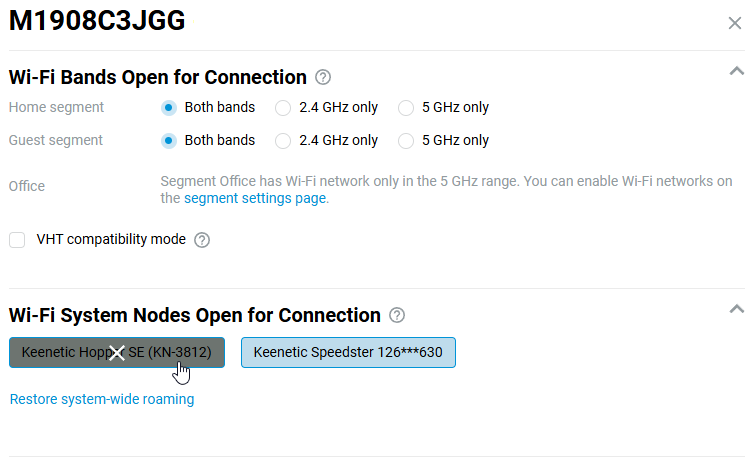Click Restore system-wide roaming
Image resolution: width=752 pixels, height=463 pixels.
102,399
